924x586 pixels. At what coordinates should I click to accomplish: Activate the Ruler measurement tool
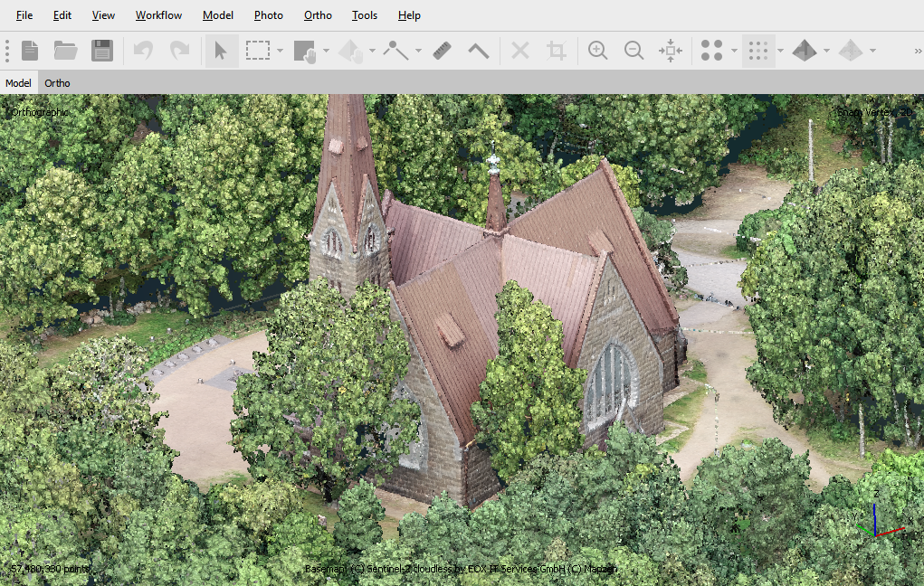click(442, 51)
